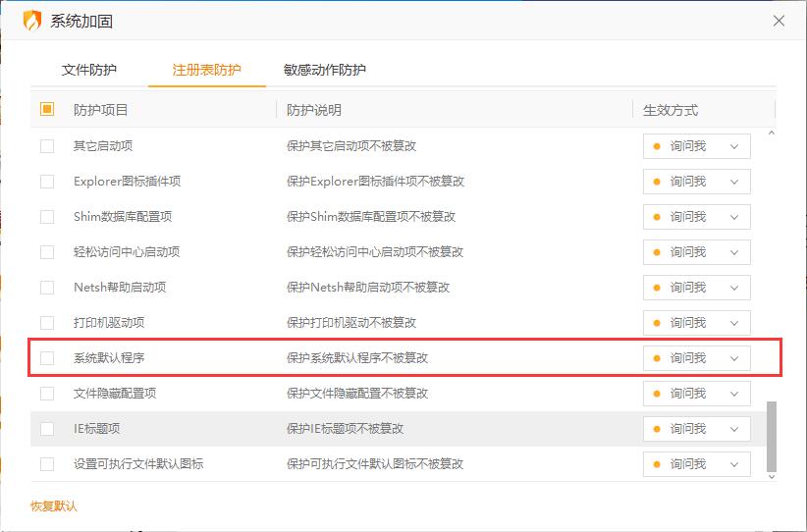
Task: Open the 系统默认程序 询问我 dropdown
Action: click(696, 358)
